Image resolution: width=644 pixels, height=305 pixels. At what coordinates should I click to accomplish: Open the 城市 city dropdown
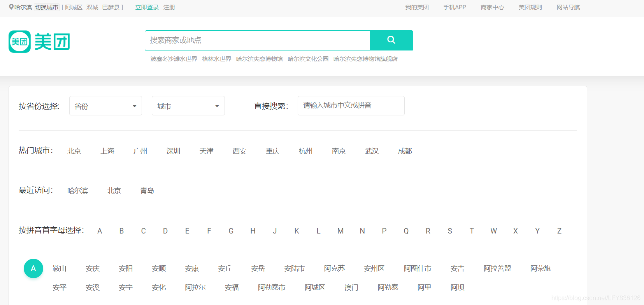coord(188,106)
